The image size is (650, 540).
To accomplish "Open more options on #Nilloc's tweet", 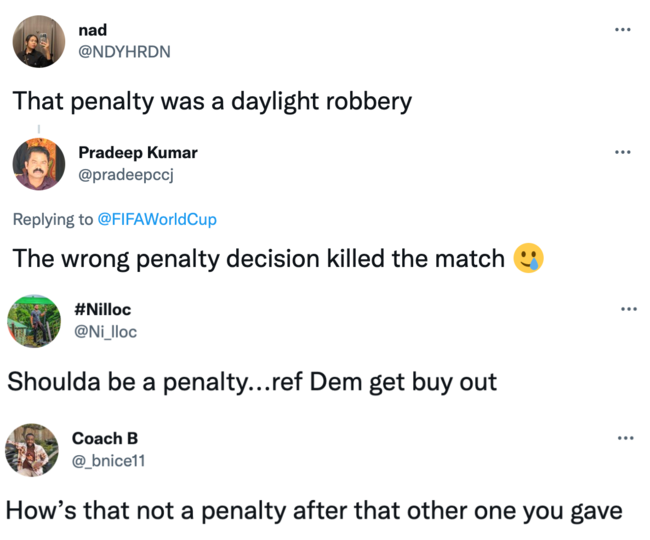I will 628,309.
